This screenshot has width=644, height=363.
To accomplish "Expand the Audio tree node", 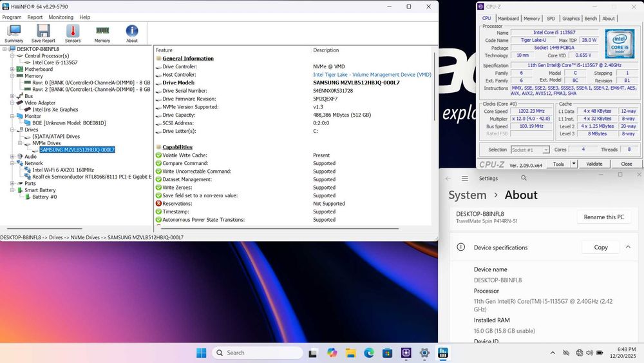I will [x=12, y=156].
